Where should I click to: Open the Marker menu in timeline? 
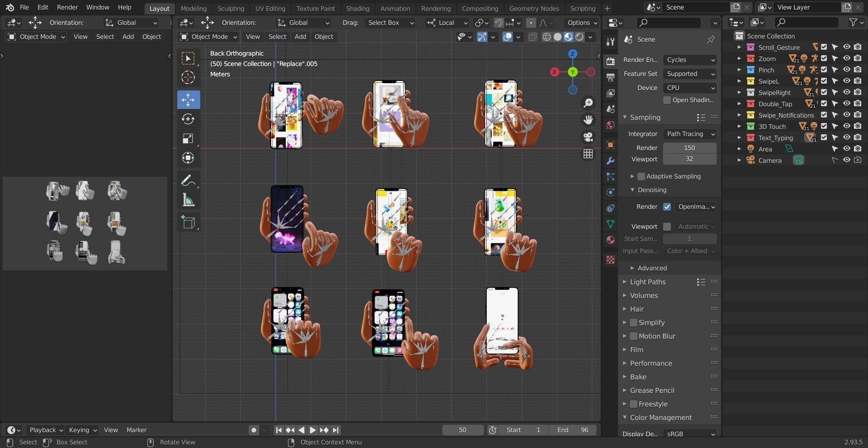click(x=137, y=430)
